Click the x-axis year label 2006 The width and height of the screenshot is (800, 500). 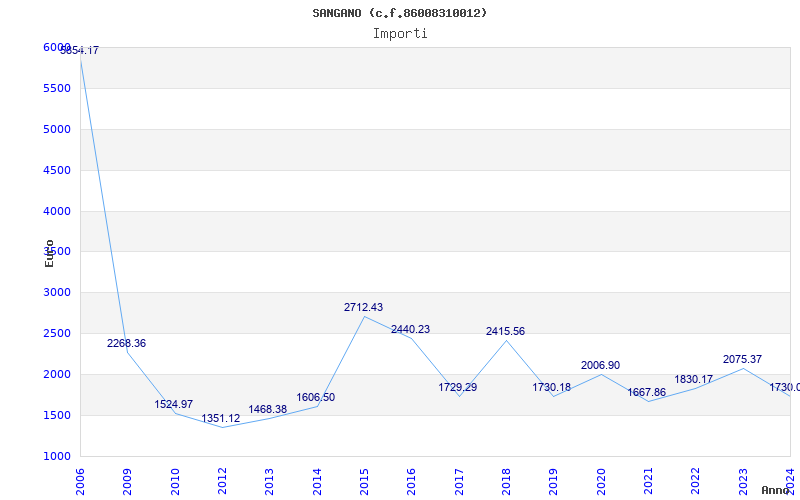80,482
